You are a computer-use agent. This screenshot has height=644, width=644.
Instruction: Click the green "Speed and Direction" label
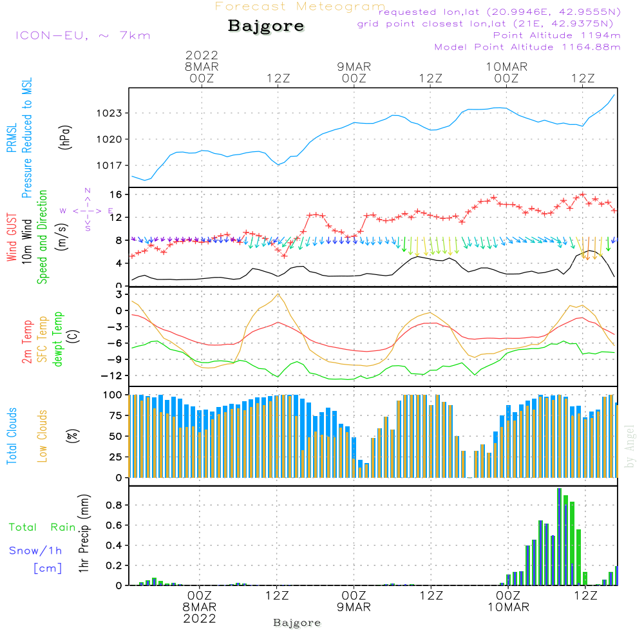coord(43,237)
